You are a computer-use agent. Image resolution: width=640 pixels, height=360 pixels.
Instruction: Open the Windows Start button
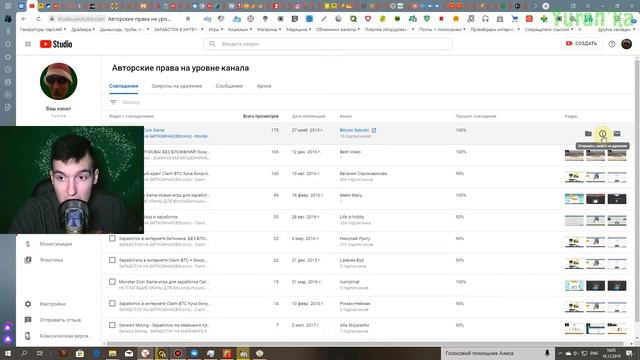[8, 353]
